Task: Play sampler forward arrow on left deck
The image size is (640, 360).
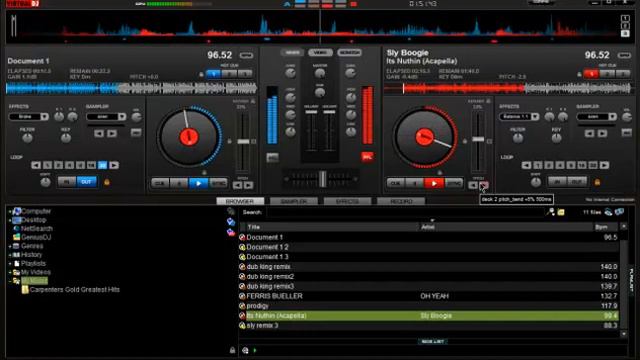Action: 112,133
